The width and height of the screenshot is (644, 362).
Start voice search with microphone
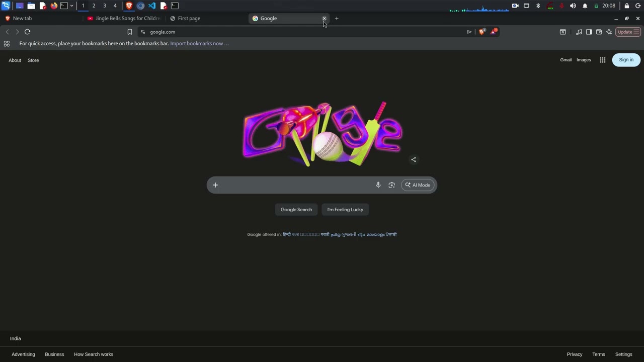[378, 185]
